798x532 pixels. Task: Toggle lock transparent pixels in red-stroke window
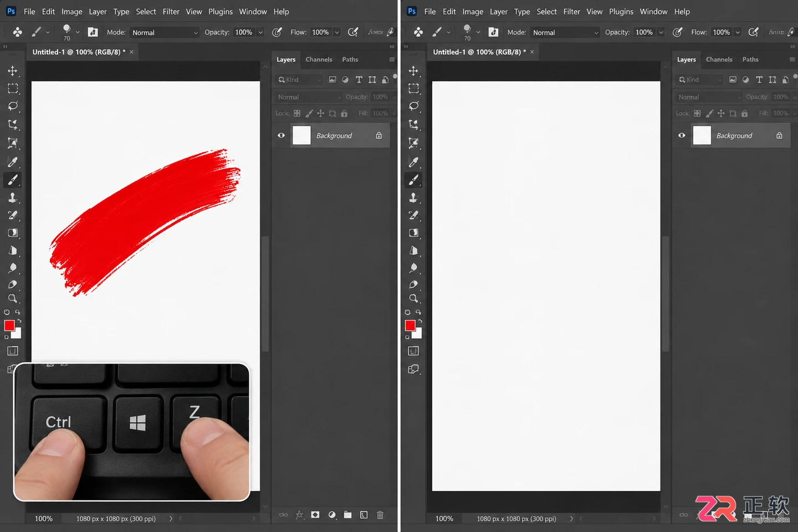297,113
